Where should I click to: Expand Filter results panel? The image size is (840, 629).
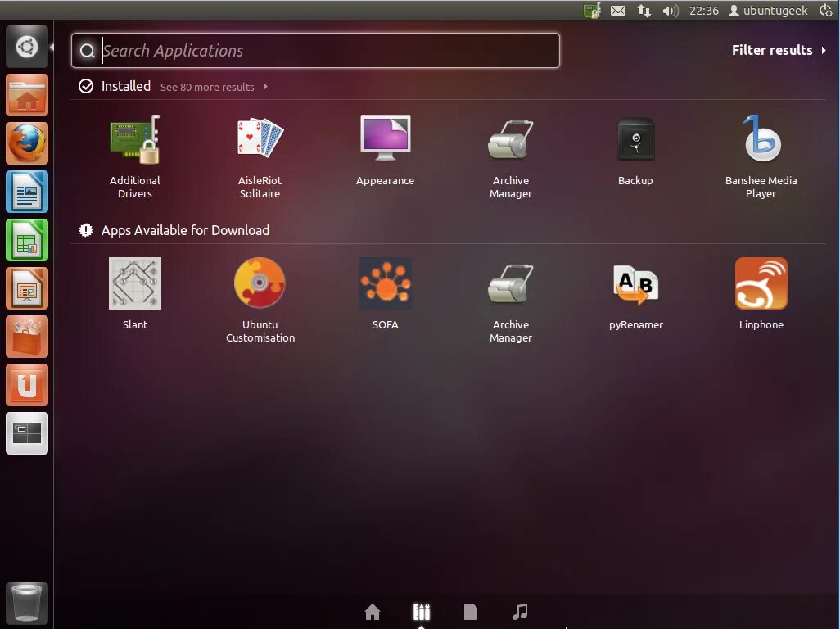tap(779, 50)
